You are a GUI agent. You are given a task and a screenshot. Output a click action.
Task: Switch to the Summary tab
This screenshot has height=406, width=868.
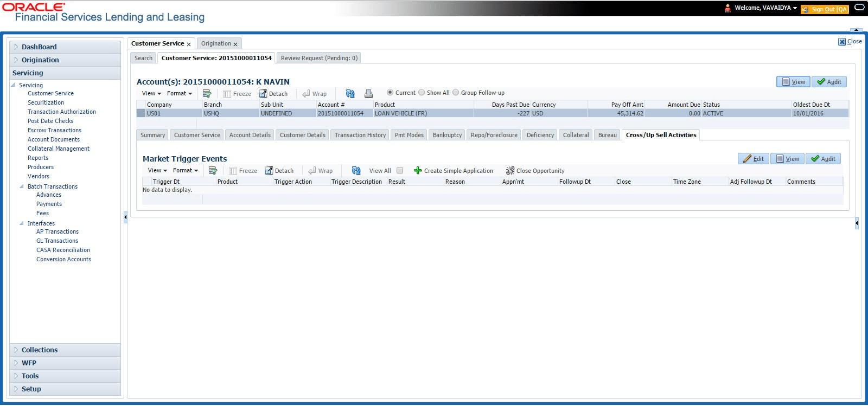[x=153, y=135]
